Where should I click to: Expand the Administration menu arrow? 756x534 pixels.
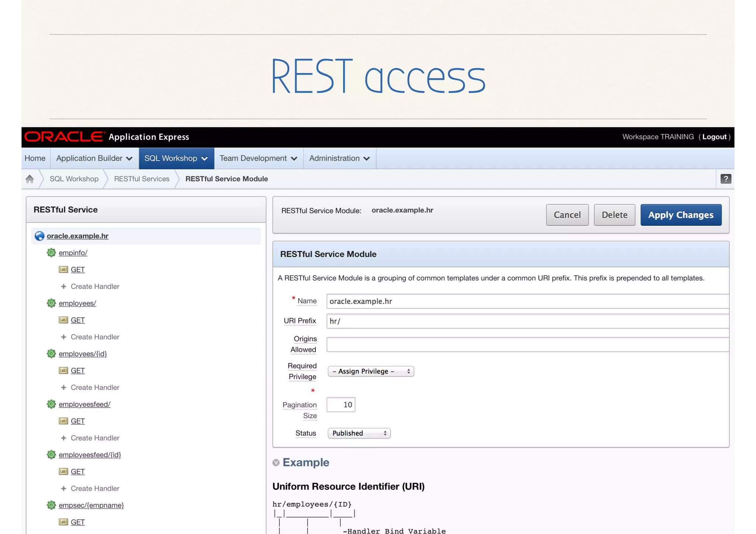coord(367,159)
